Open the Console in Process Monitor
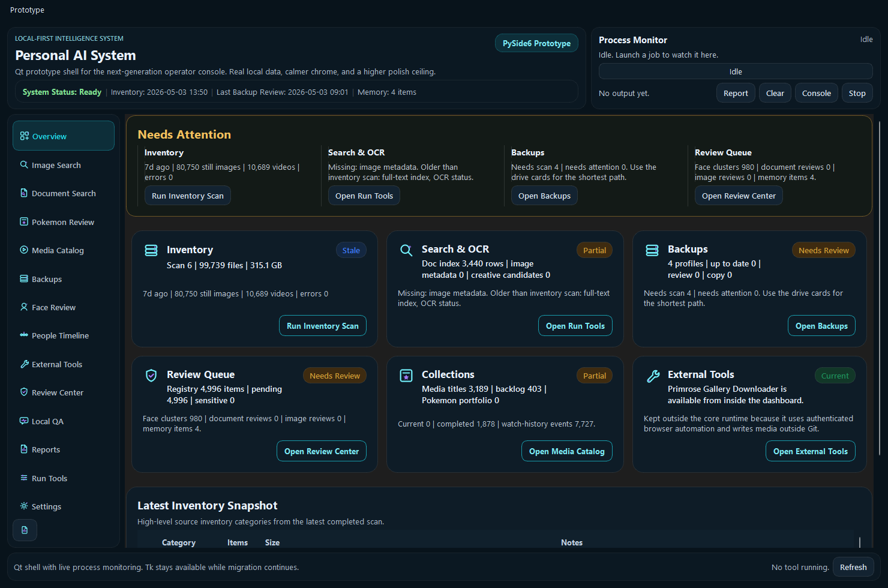The height and width of the screenshot is (588, 888). 816,93
